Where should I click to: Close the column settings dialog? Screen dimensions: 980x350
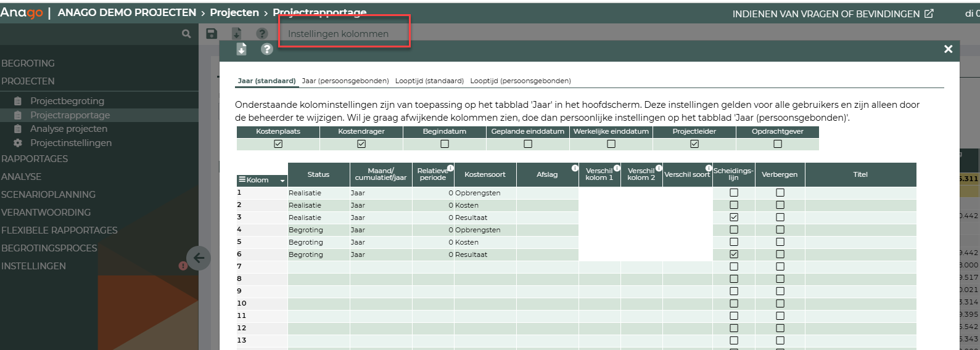(948, 49)
